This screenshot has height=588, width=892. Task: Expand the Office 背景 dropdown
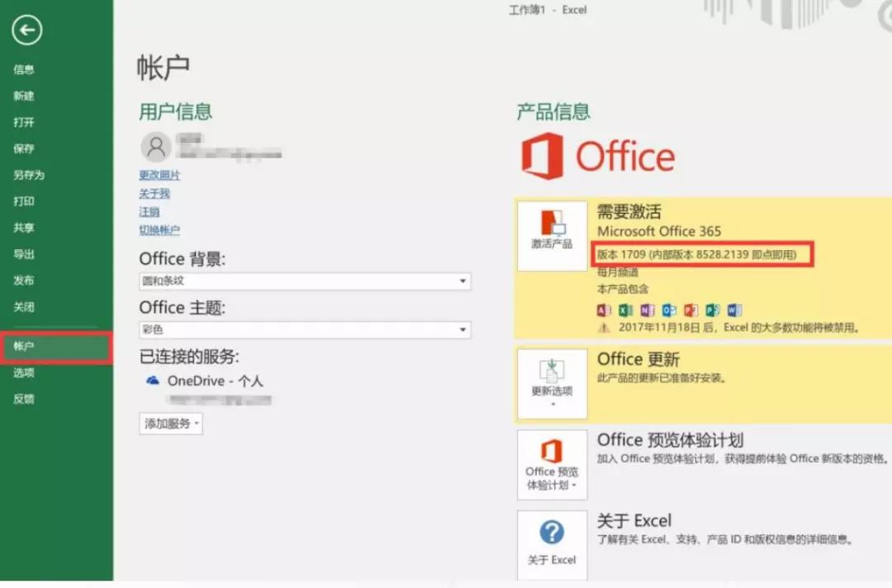point(462,282)
